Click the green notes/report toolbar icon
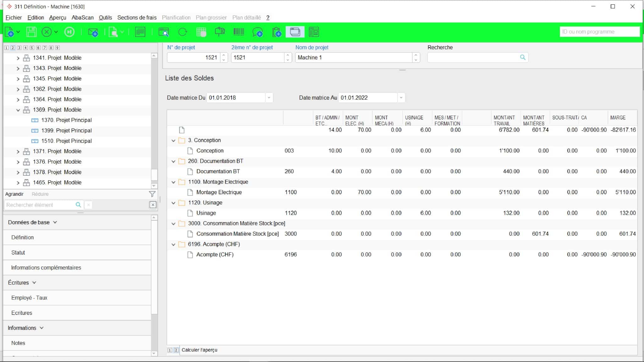Image resolution: width=644 pixels, height=362 pixels. click(140, 31)
